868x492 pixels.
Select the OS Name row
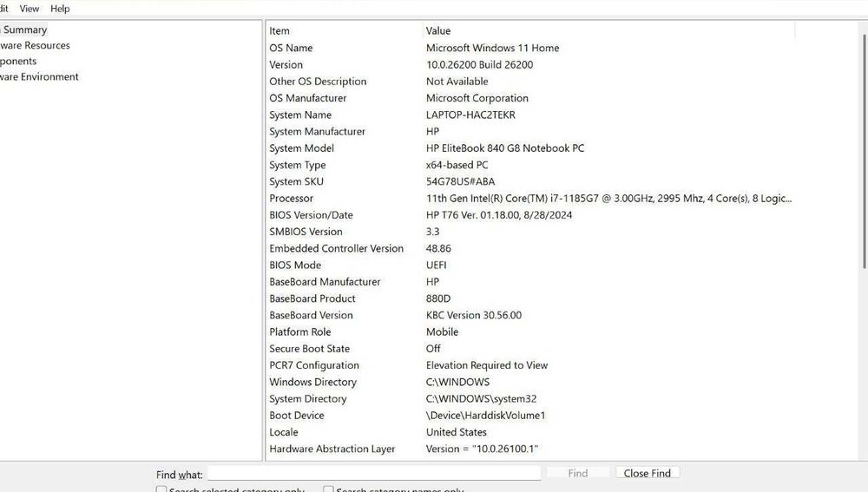click(530, 48)
